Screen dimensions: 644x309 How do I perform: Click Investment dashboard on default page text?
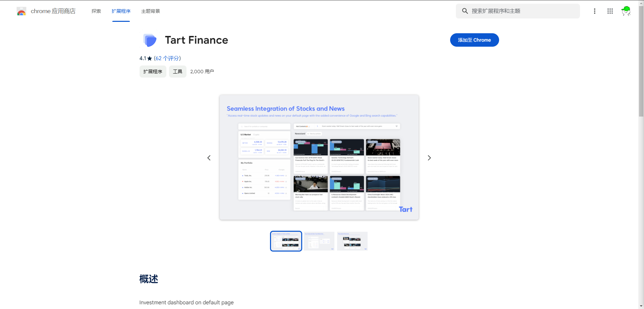(x=186, y=302)
